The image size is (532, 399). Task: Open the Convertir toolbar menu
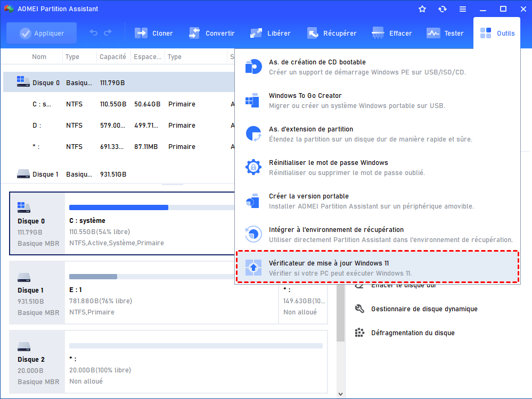pos(212,33)
